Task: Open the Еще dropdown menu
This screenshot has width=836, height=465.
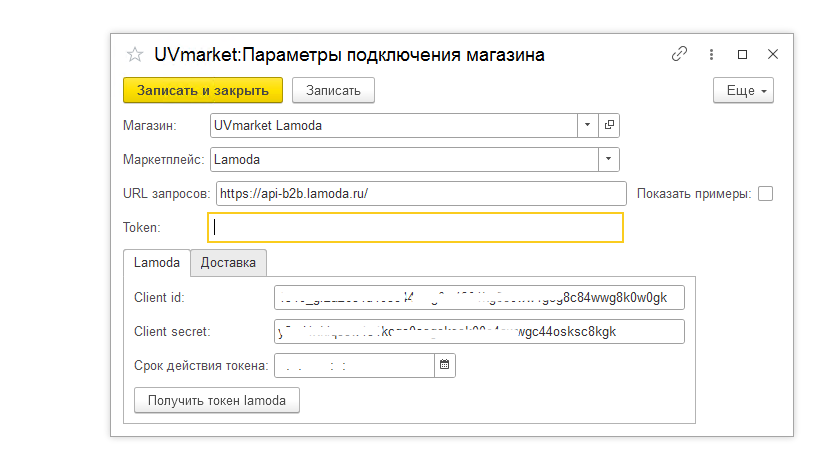Action: (743, 90)
